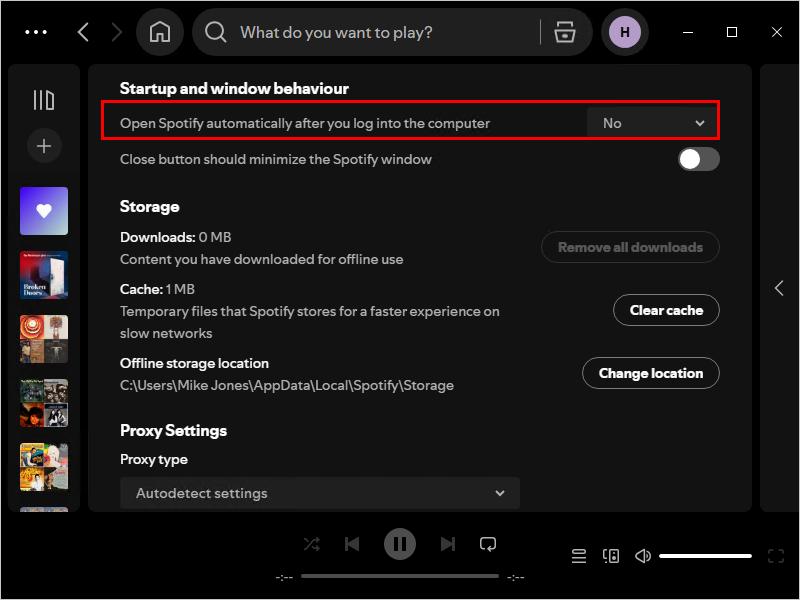
Task: Go forward with the right arrow
Action: click(117, 32)
